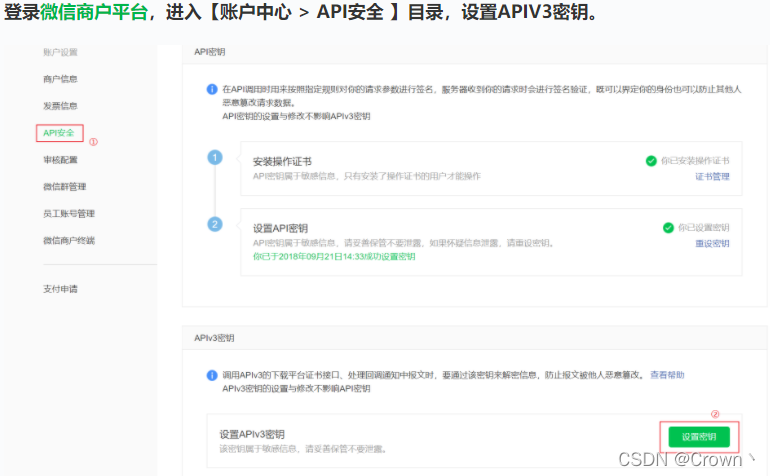The image size is (770, 476).
Task: Click the info icon in API密钥 section
Action: (212, 89)
